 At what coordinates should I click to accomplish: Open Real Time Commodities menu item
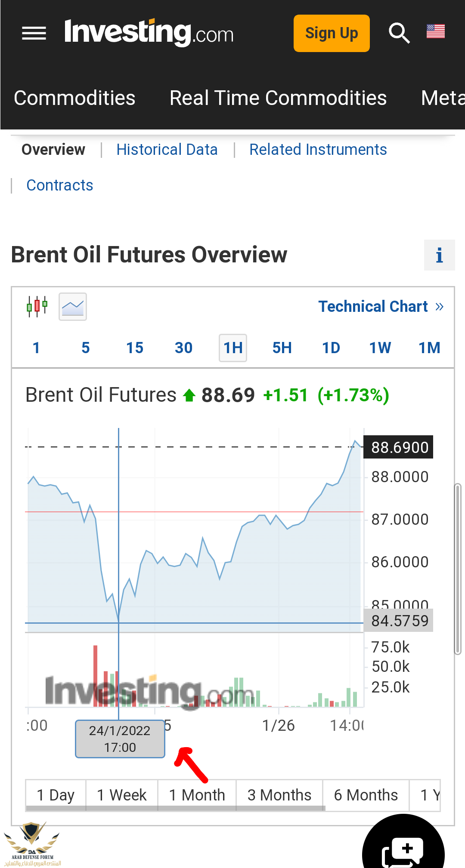278,98
